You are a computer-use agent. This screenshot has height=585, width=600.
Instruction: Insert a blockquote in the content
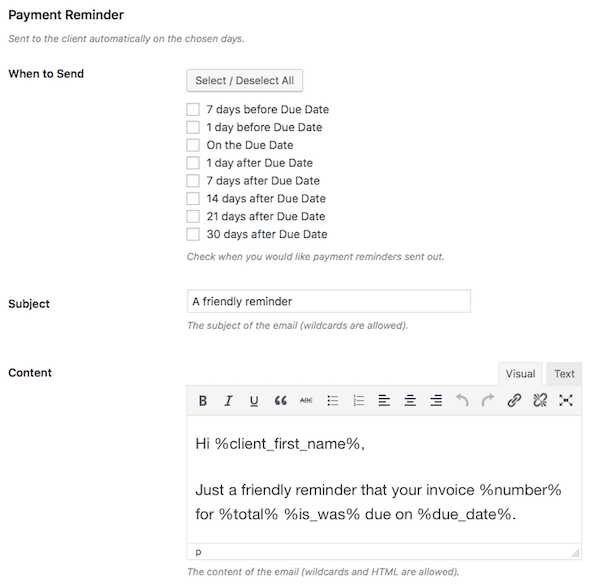[280, 401]
